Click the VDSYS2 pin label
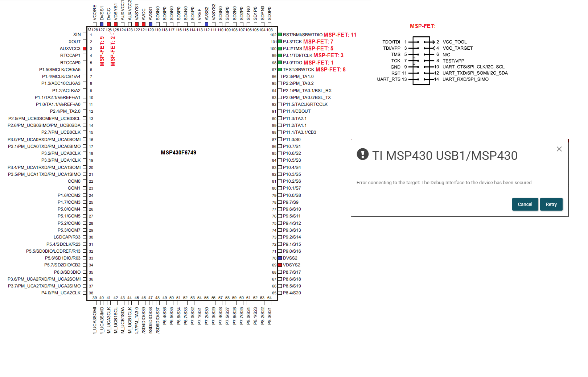Viewport: 588px width, 377px height. 292,265
